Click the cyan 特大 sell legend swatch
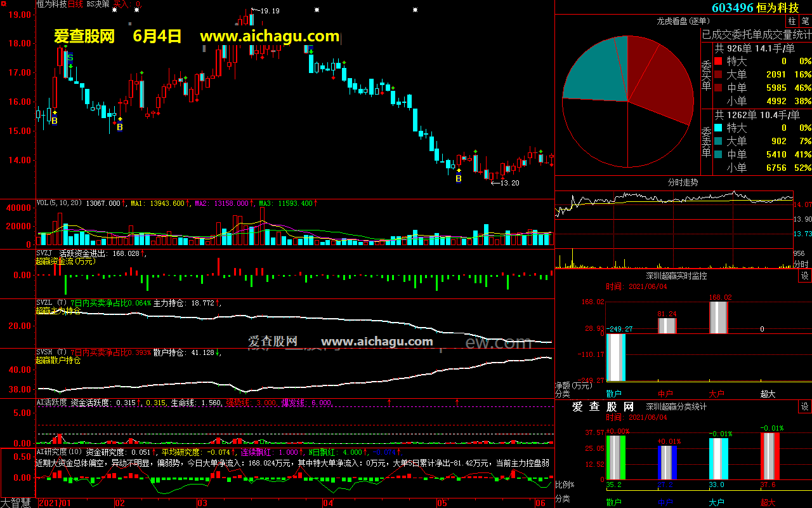Viewport: 812px width, 508px height. click(x=718, y=128)
